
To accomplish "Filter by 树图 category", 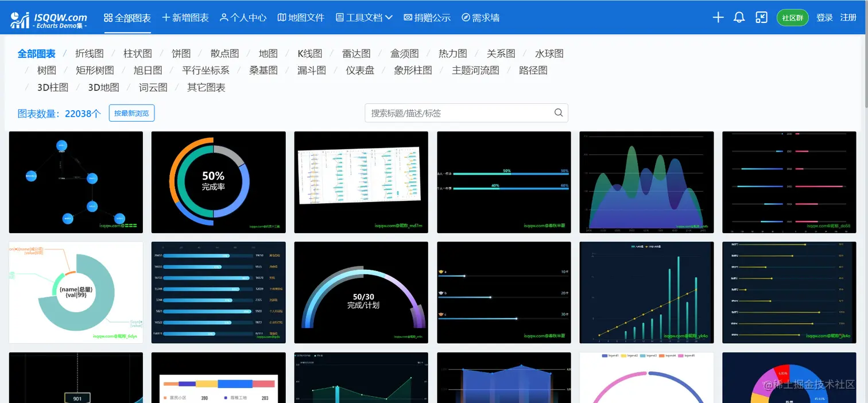I will click(x=47, y=70).
